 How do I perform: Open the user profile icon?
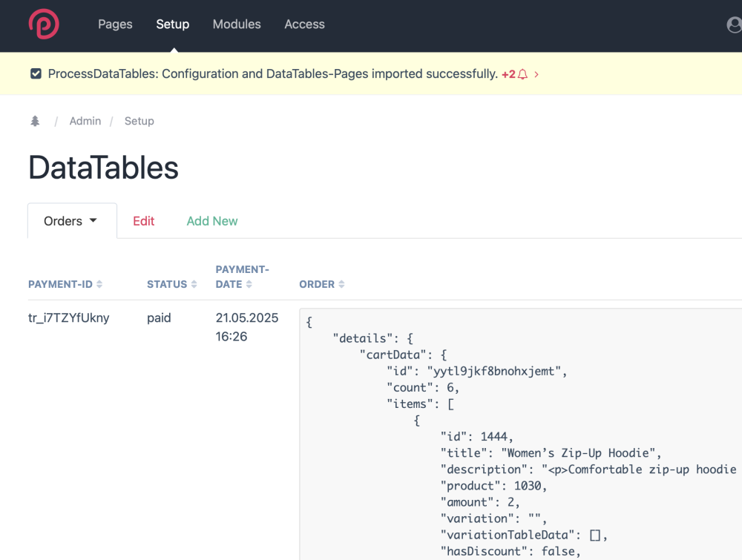click(734, 24)
